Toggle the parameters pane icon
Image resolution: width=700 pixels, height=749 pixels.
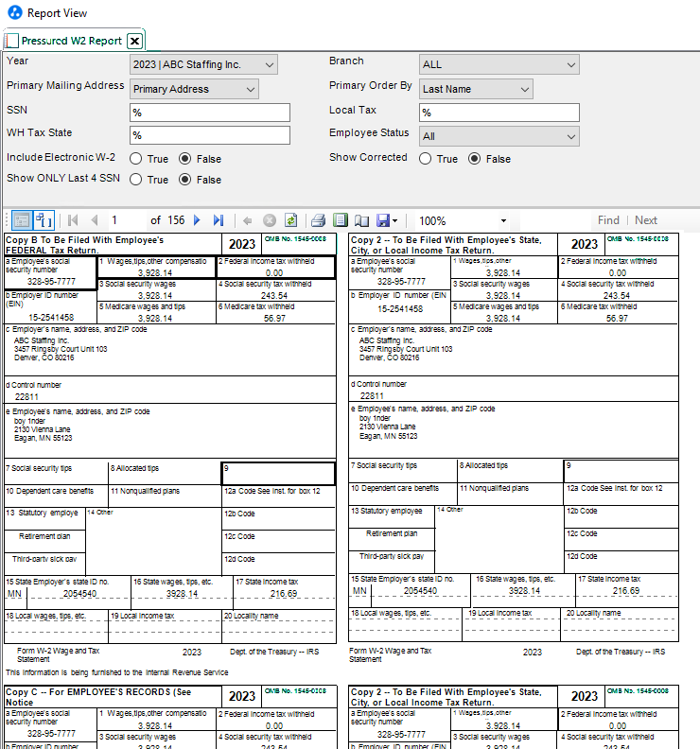pyautogui.click(x=21, y=220)
